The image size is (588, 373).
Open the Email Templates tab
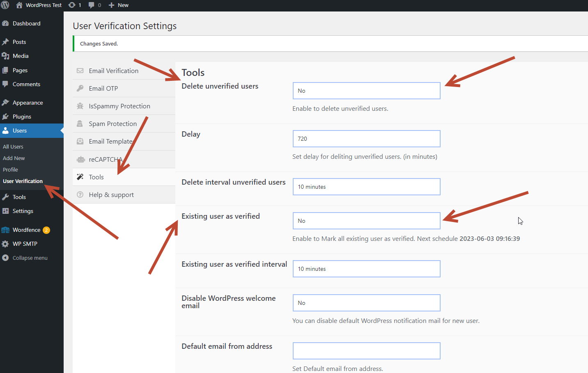coord(124,141)
